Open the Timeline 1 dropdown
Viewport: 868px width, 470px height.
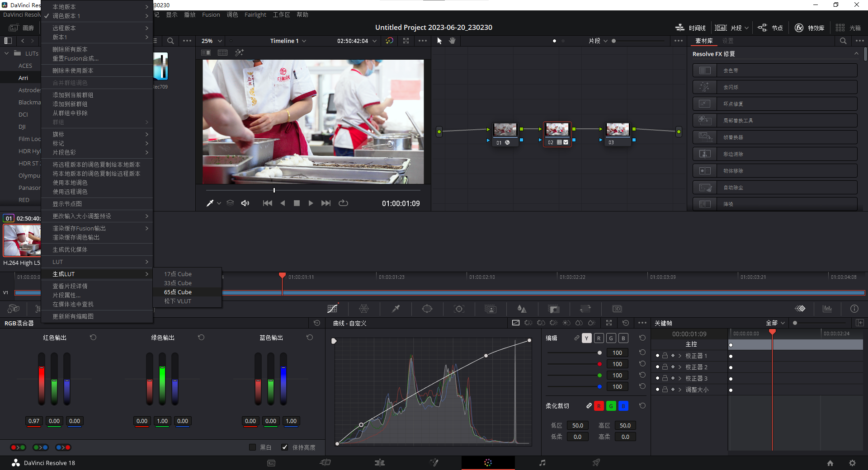[x=288, y=41]
